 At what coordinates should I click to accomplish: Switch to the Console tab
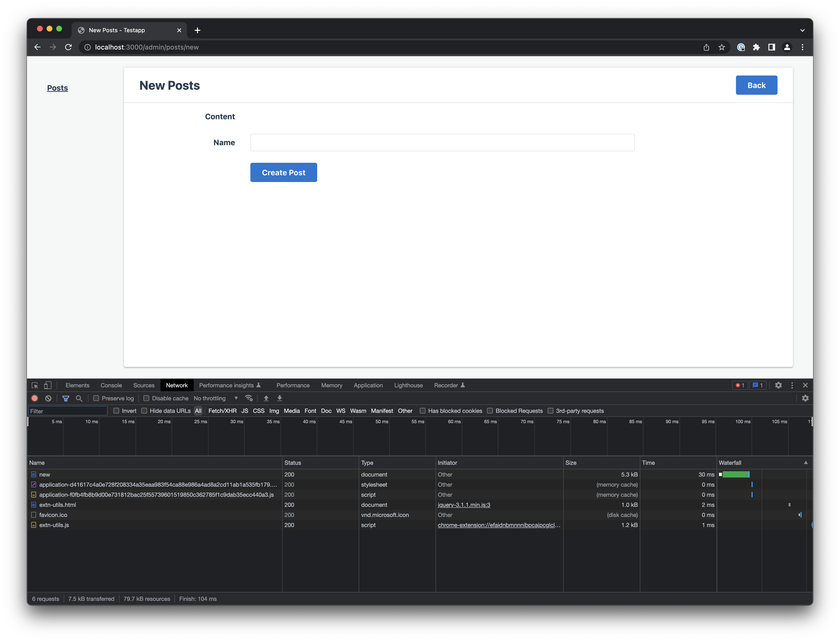(x=111, y=385)
